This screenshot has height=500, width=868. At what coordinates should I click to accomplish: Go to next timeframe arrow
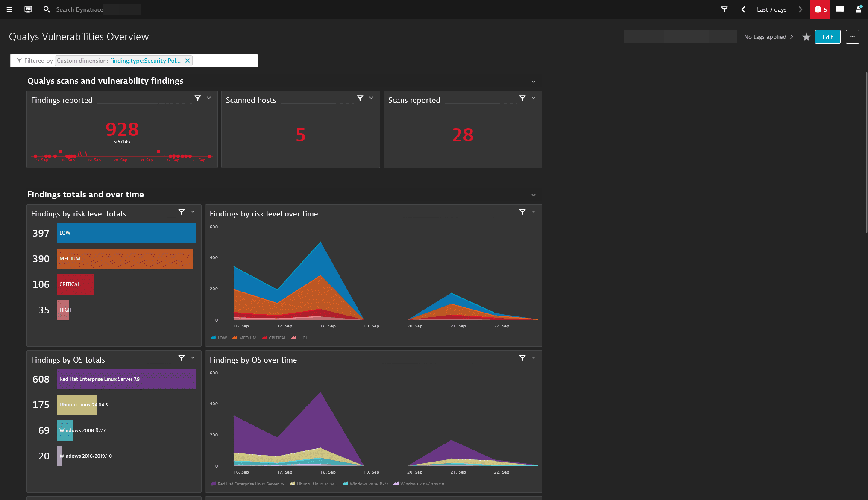(x=800, y=9)
